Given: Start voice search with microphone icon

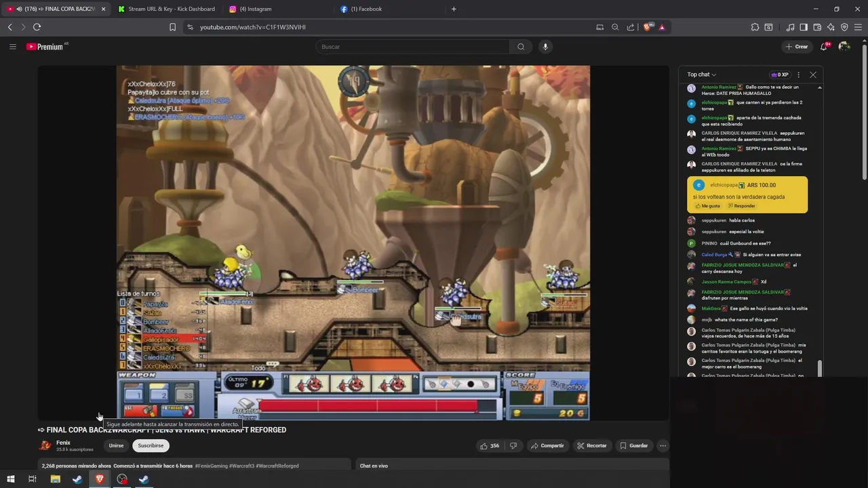Looking at the screenshot, I should click(x=545, y=47).
